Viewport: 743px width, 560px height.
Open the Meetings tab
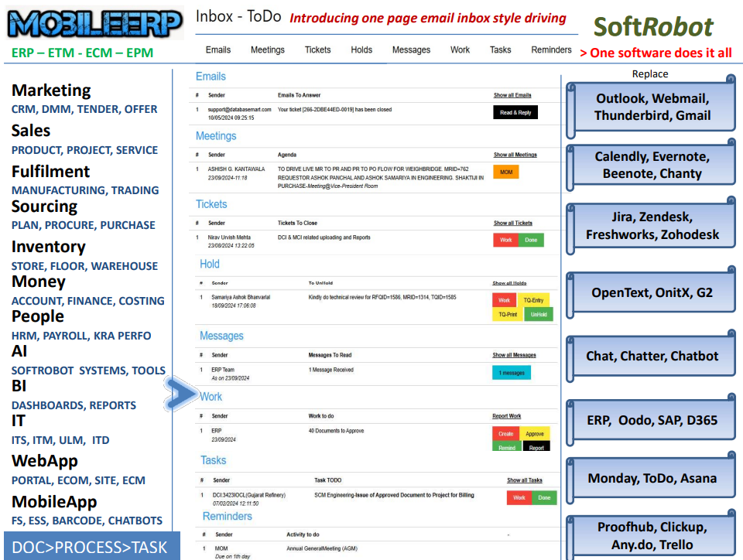coord(268,50)
